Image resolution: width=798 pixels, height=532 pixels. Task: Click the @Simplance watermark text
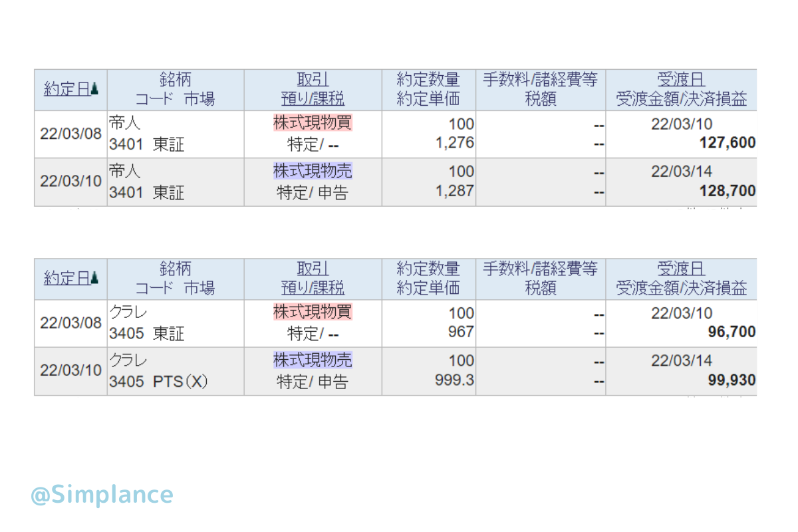click(102, 495)
